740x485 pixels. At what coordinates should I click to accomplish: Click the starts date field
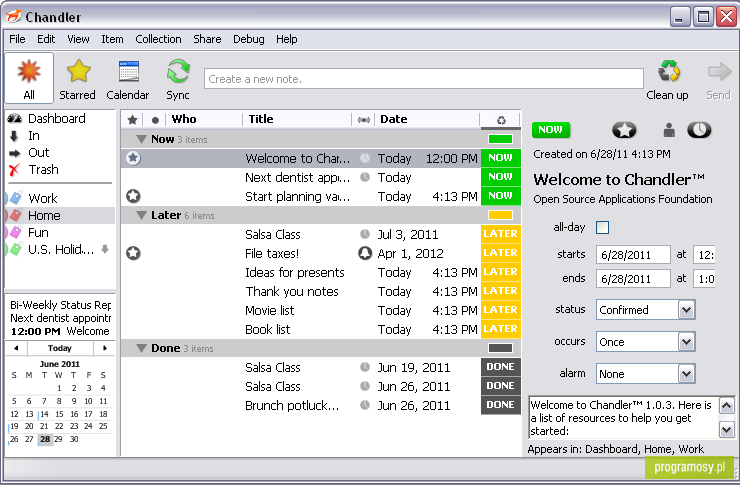tap(633, 255)
